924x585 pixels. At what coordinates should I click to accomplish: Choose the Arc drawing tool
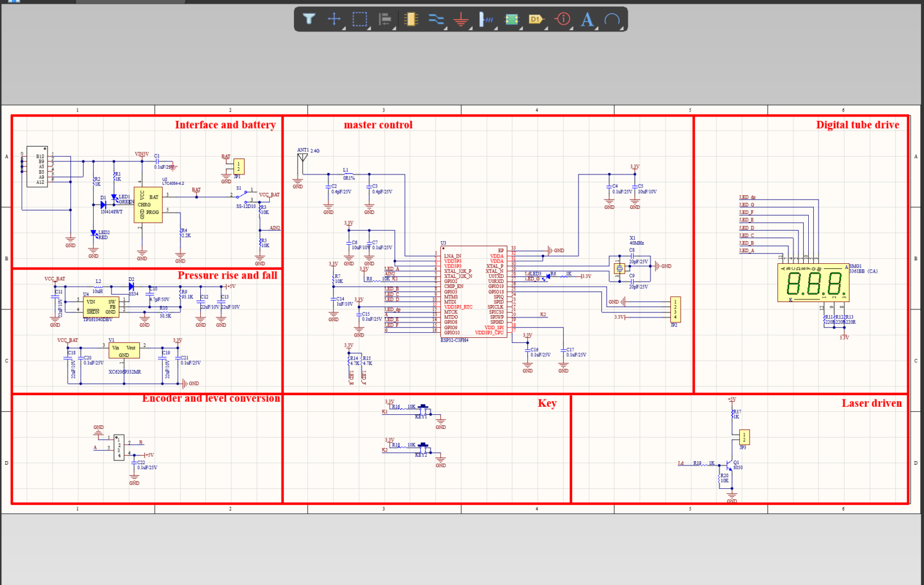(612, 20)
